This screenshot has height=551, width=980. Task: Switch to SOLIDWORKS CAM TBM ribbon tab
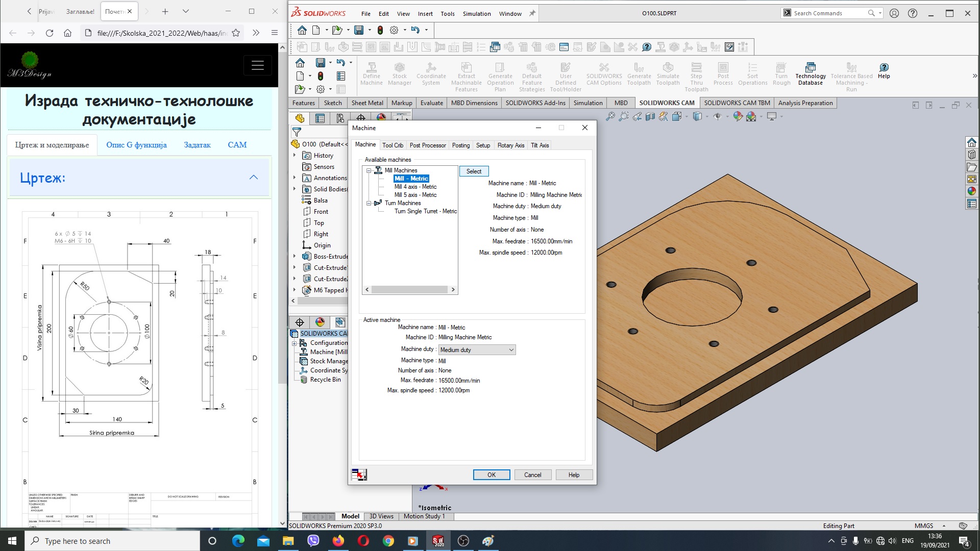pos(737,103)
